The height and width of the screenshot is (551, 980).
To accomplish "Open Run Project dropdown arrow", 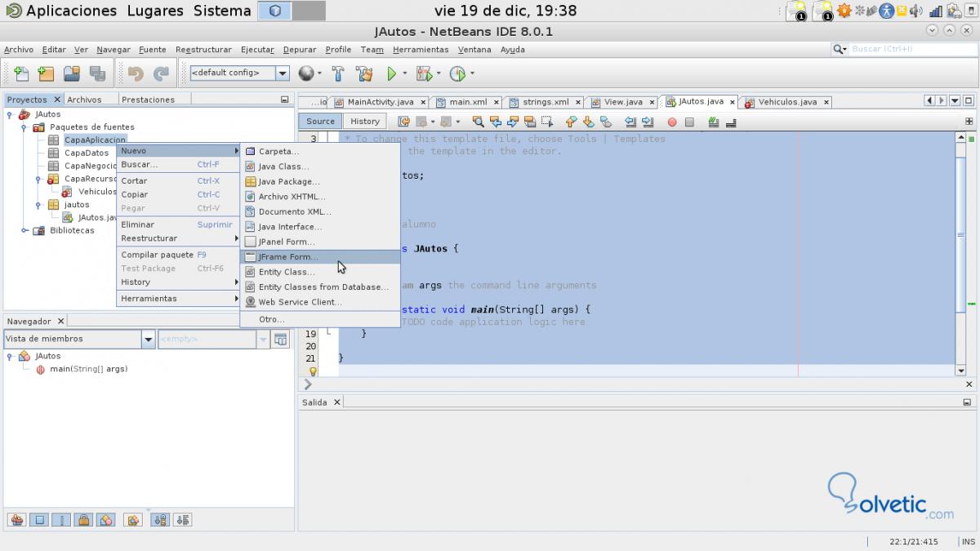I will (x=405, y=73).
